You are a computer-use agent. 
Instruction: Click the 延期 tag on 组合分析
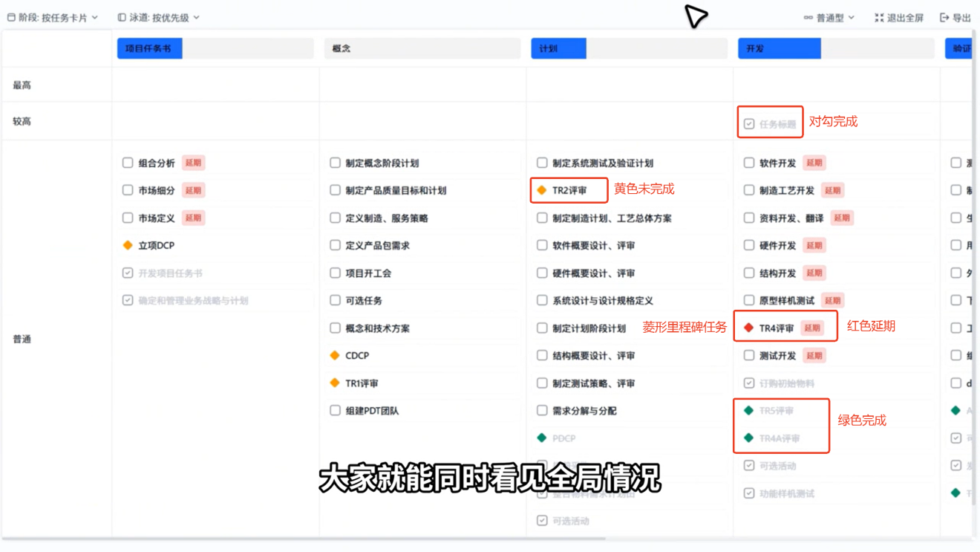click(x=193, y=163)
